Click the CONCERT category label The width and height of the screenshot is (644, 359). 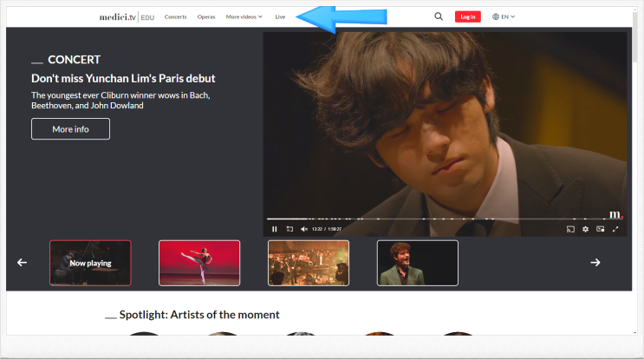point(74,60)
